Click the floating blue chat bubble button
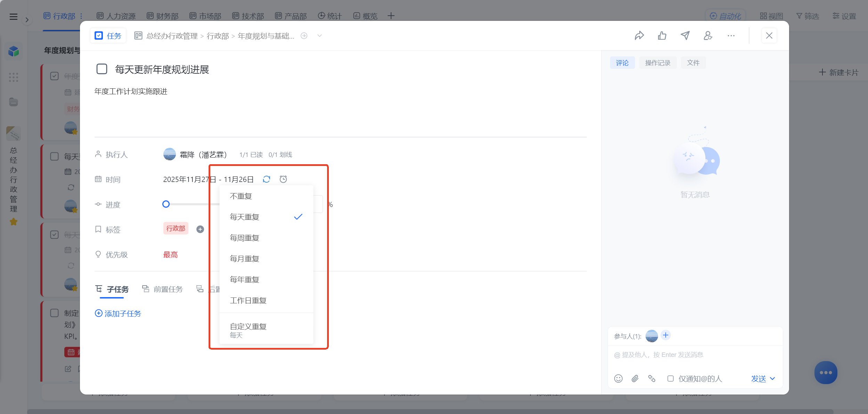The width and height of the screenshot is (868, 414). click(826, 373)
